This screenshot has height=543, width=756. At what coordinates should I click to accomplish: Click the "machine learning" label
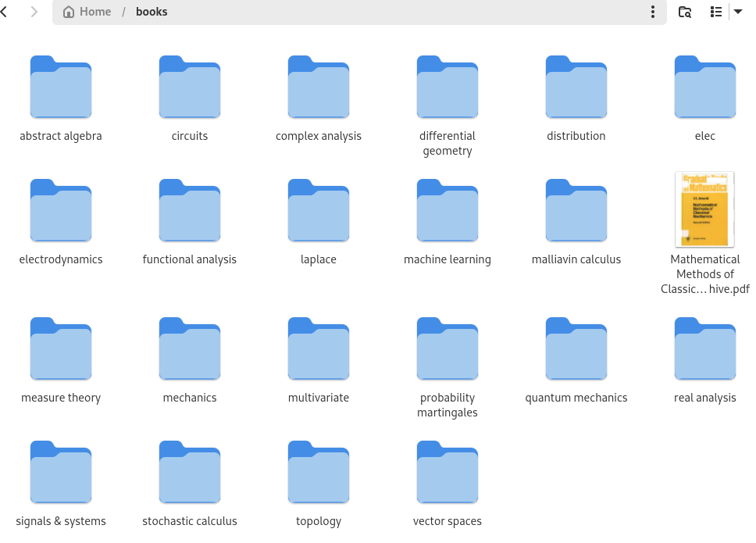[448, 259]
